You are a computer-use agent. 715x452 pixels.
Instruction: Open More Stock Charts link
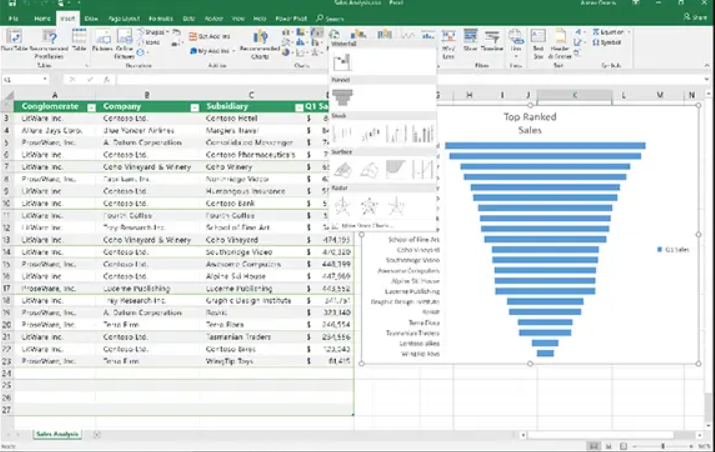click(363, 226)
